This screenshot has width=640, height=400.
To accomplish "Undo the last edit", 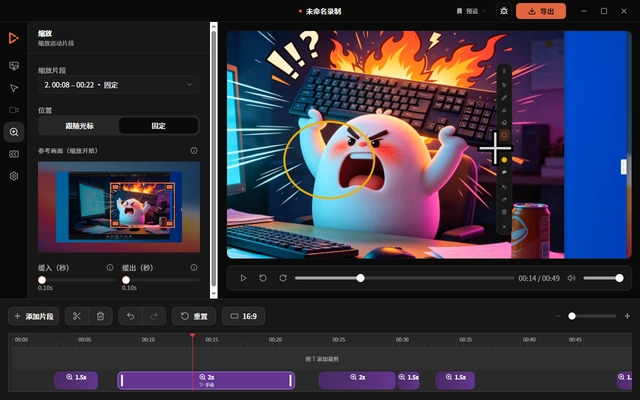I will [130, 316].
